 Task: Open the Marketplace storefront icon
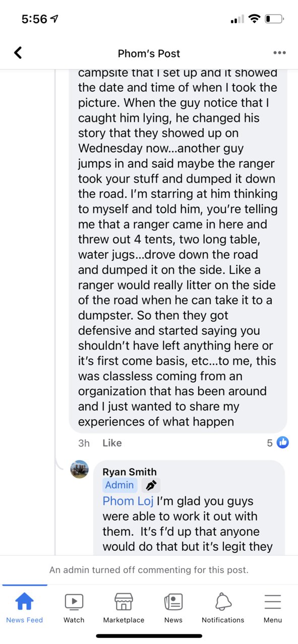pyautogui.click(x=124, y=601)
